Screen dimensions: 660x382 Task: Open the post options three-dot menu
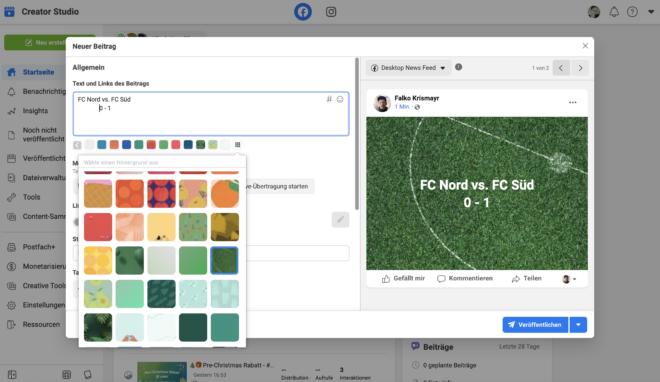572,103
